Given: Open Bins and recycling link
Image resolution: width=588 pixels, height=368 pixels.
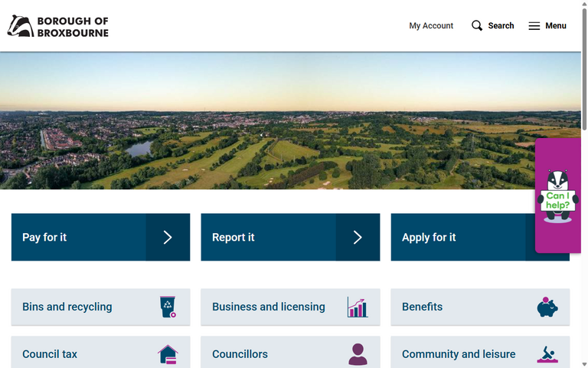Looking at the screenshot, I should tap(67, 307).
